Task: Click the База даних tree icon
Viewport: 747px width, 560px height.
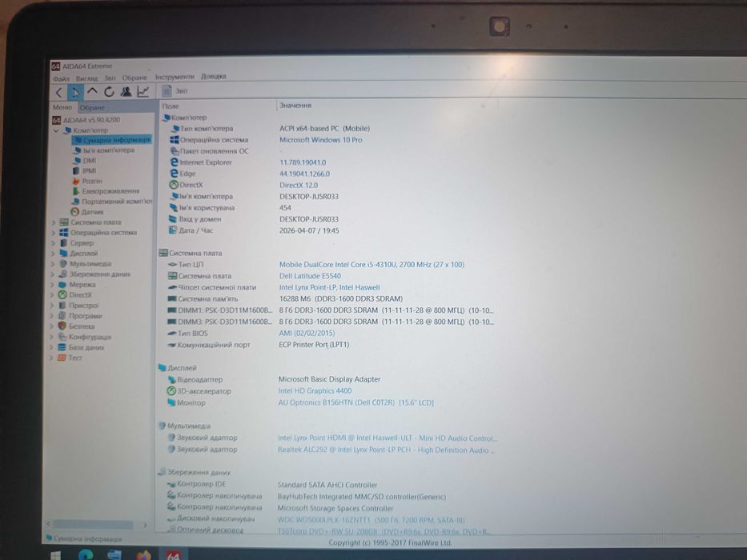Action: tap(62, 347)
